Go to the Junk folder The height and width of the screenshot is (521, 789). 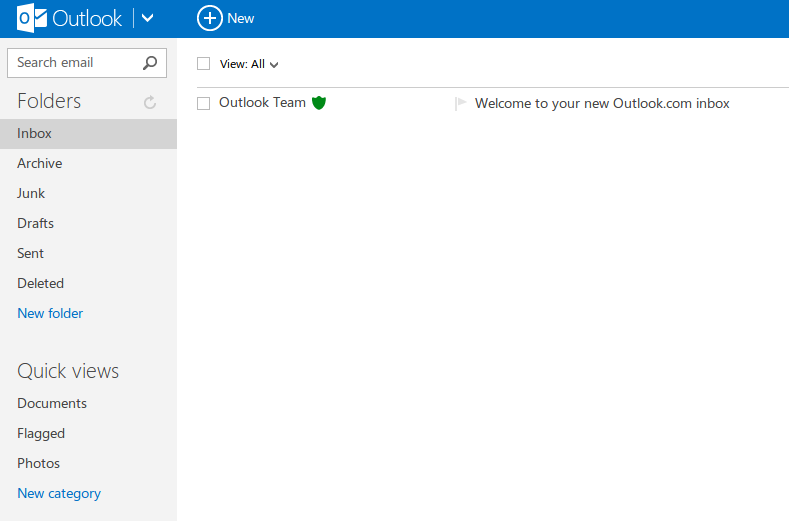click(31, 193)
